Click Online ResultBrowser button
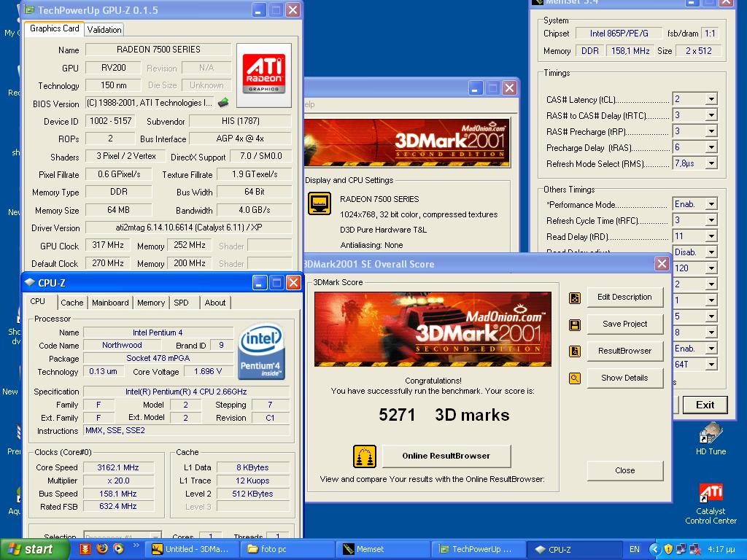Screen dimensions: 747x560 click(446, 456)
